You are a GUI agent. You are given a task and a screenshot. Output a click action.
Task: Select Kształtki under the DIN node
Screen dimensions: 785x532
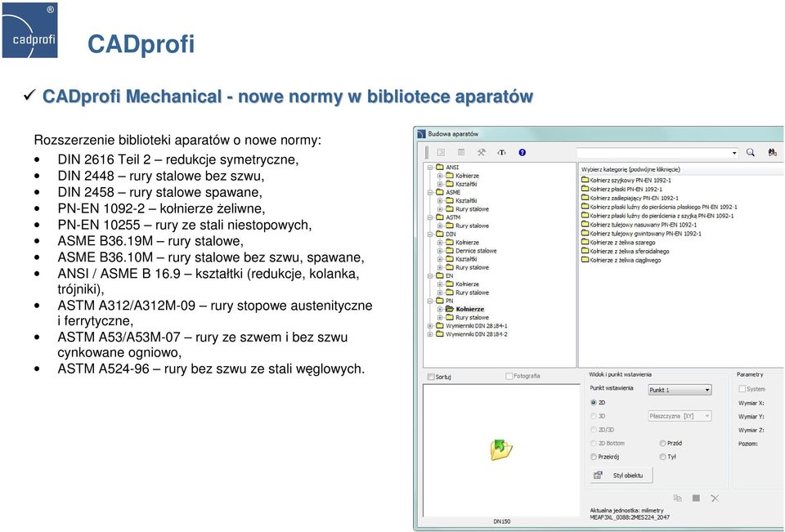tap(466, 259)
